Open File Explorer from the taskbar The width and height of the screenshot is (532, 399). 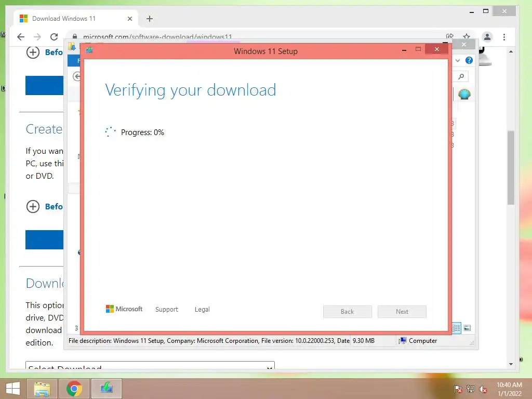[42, 389]
